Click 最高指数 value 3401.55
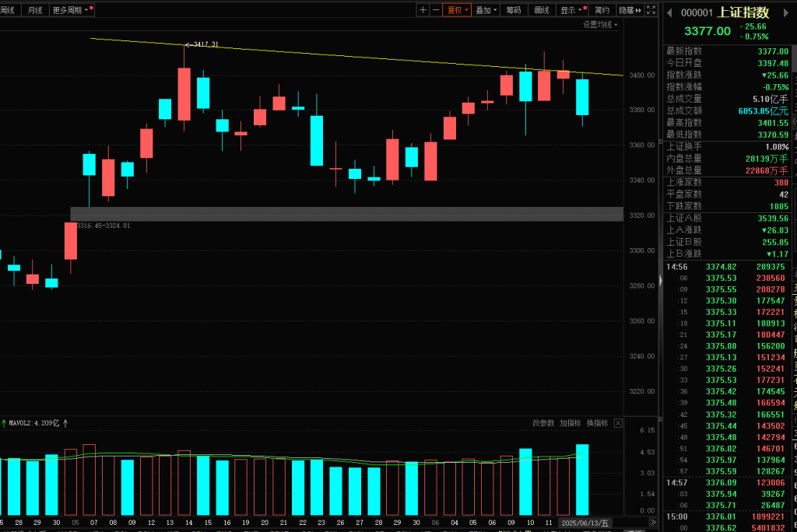 pyautogui.click(x=773, y=122)
